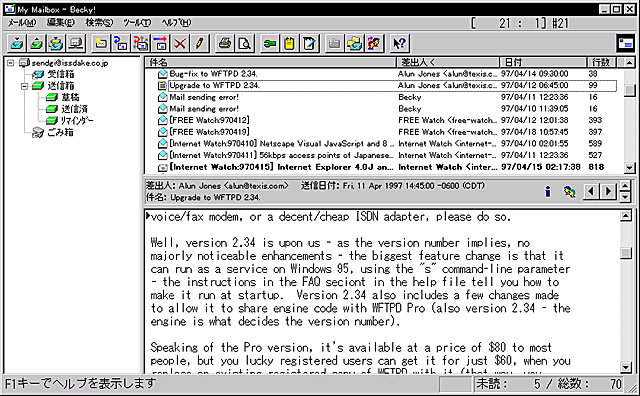Sort by the 行数 column header
Image resolution: width=640 pixels, height=396 pixels.
click(602, 62)
